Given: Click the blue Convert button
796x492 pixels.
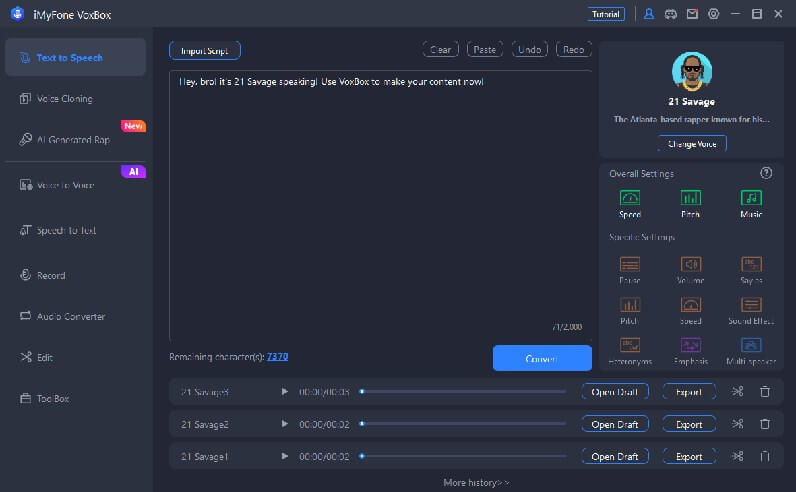Looking at the screenshot, I should pyautogui.click(x=542, y=358).
